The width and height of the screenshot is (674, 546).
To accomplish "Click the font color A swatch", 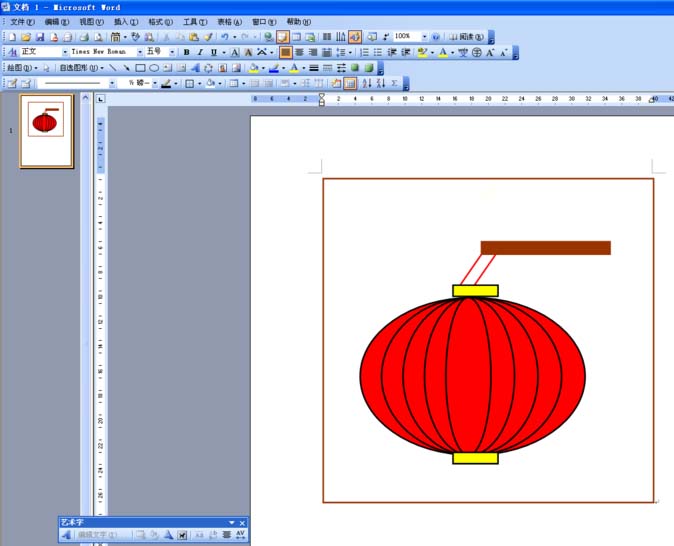I will [443, 52].
